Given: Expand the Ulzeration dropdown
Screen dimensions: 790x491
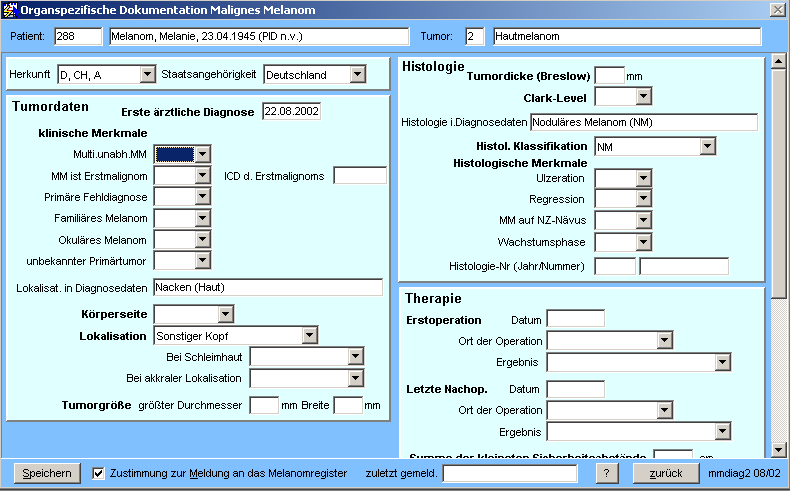Looking at the screenshot, I should 643,178.
